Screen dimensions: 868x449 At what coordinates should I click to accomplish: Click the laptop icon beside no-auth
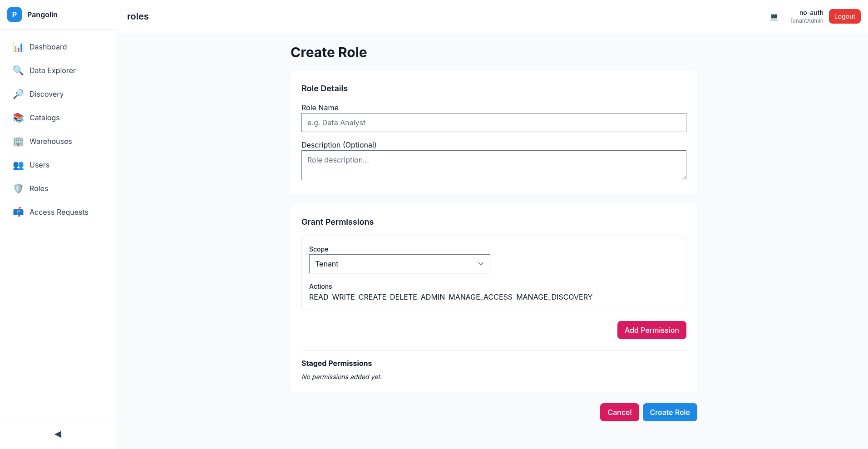click(774, 16)
